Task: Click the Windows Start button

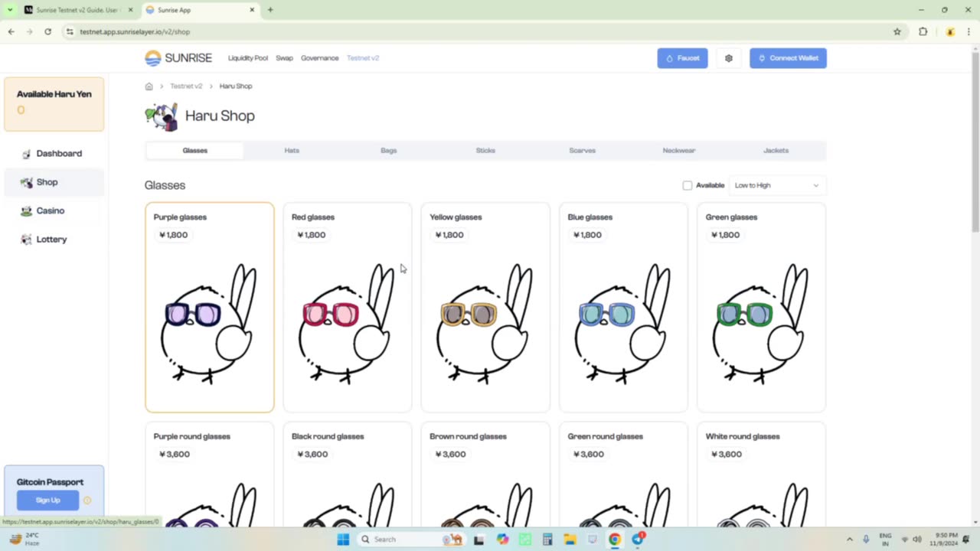Action: (x=343, y=540)
